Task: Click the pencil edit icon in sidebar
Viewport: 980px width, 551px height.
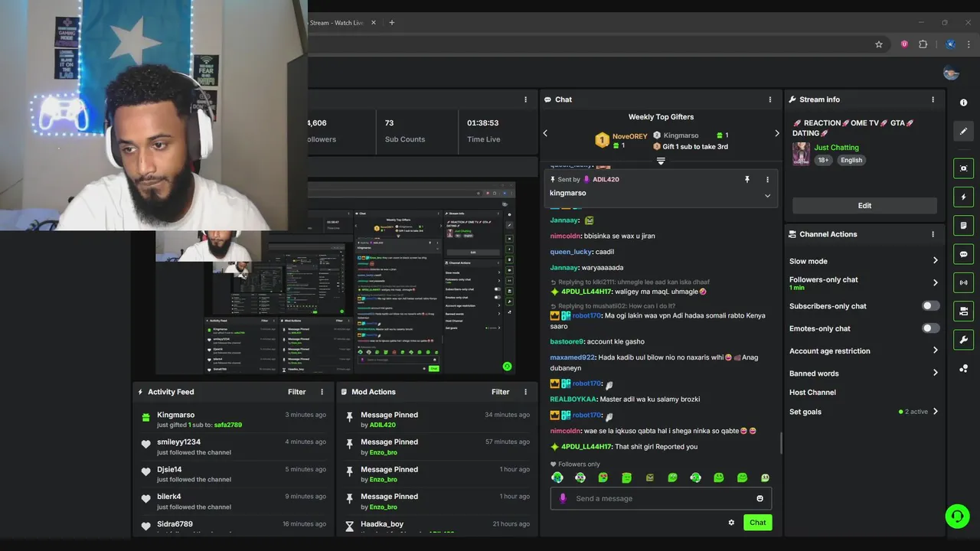Action: coord(963,131)
